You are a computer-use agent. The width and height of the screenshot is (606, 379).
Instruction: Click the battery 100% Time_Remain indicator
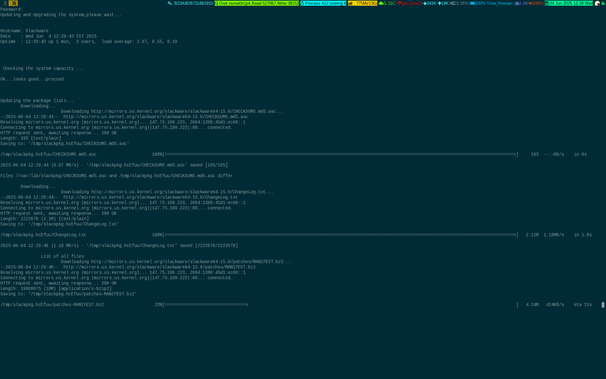tap(492, 3)
